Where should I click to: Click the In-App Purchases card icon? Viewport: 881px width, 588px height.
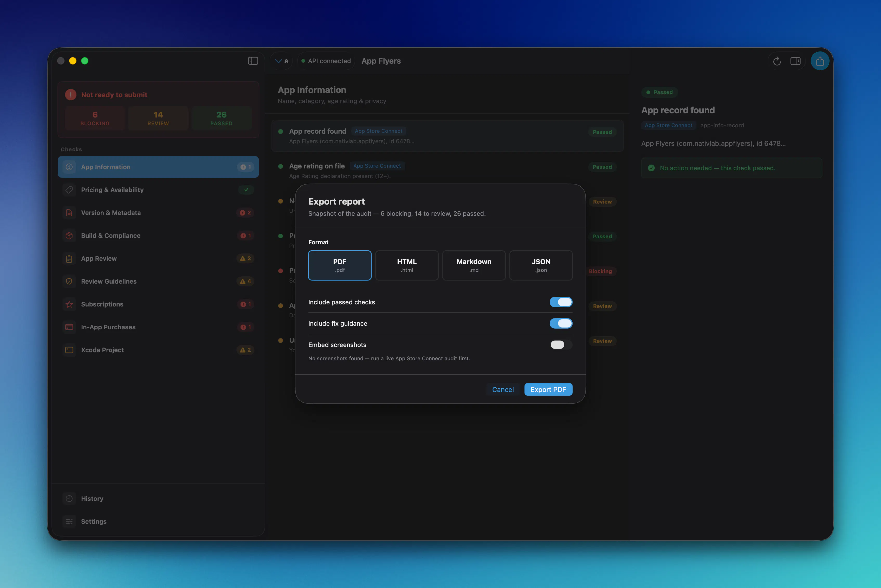coord(69,327)
